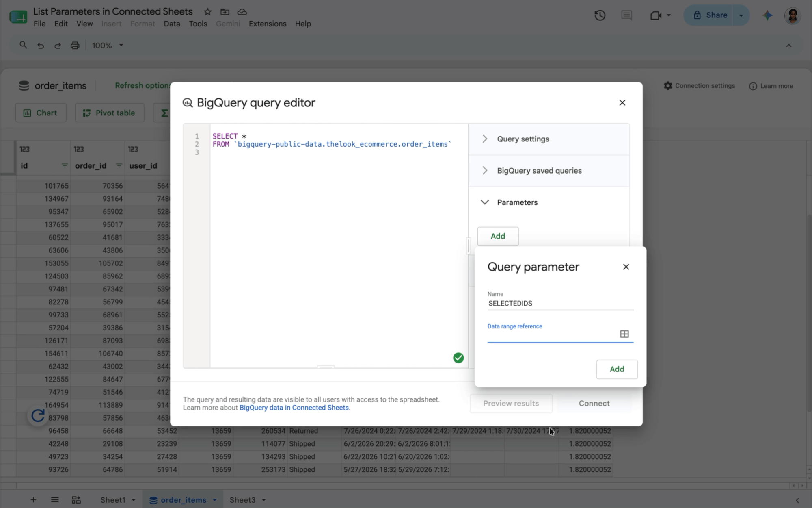Click the Chart button
812x508 pixels.
(x=41, y=113)
